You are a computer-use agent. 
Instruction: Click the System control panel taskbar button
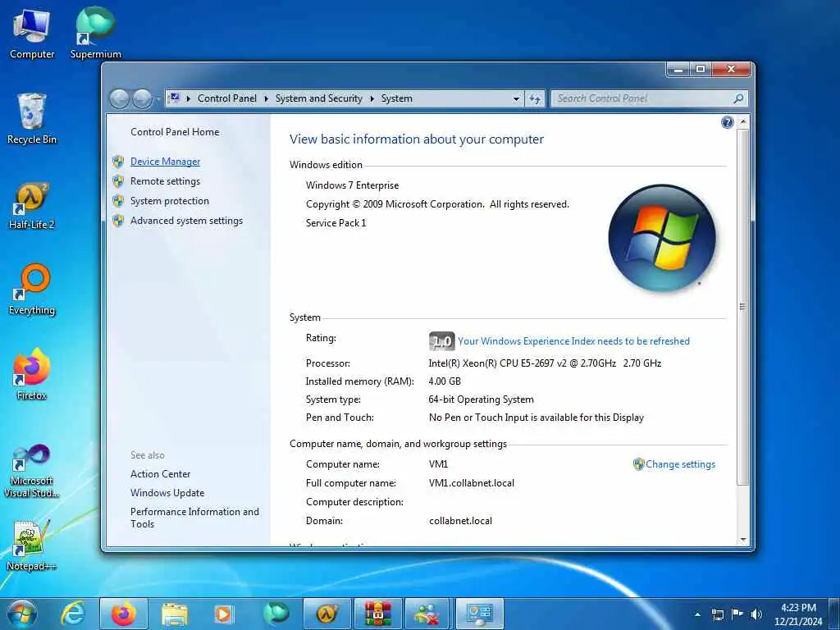click(x=479, y=614)
